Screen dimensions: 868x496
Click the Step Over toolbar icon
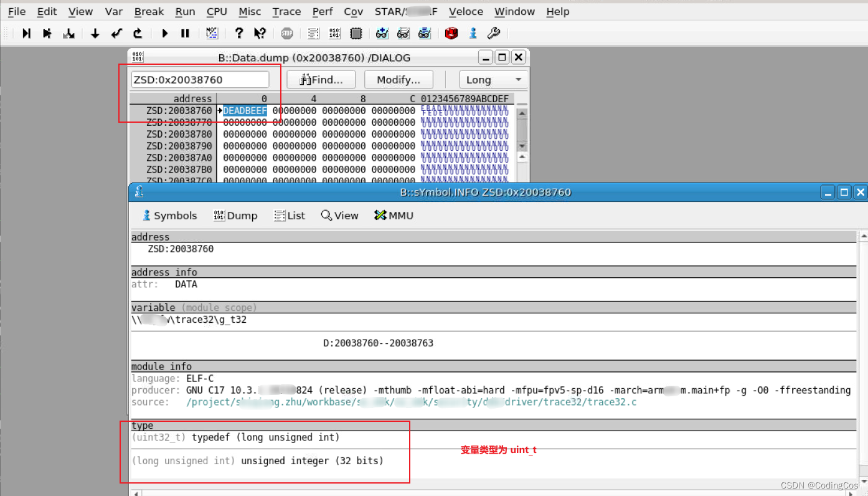47,33
